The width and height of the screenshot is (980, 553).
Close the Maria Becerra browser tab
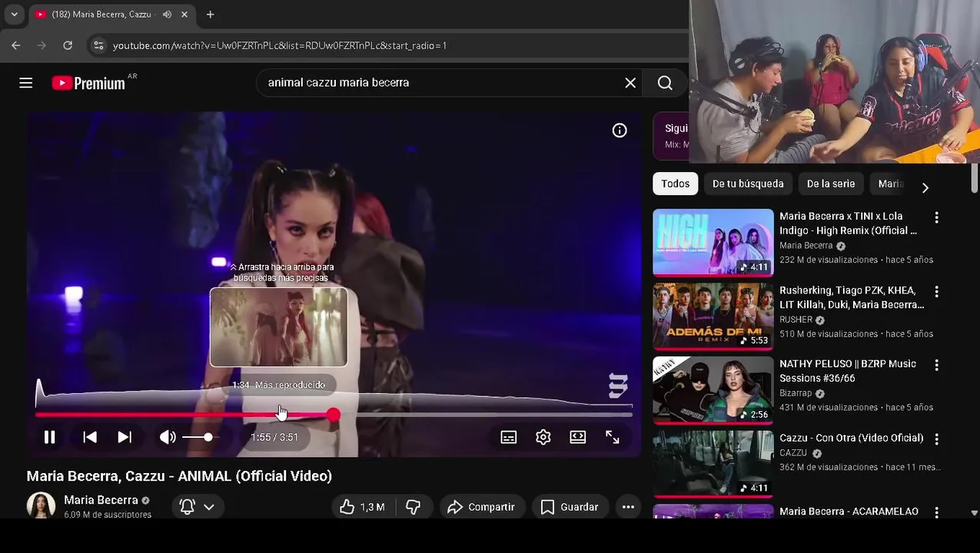click(184, 15)
